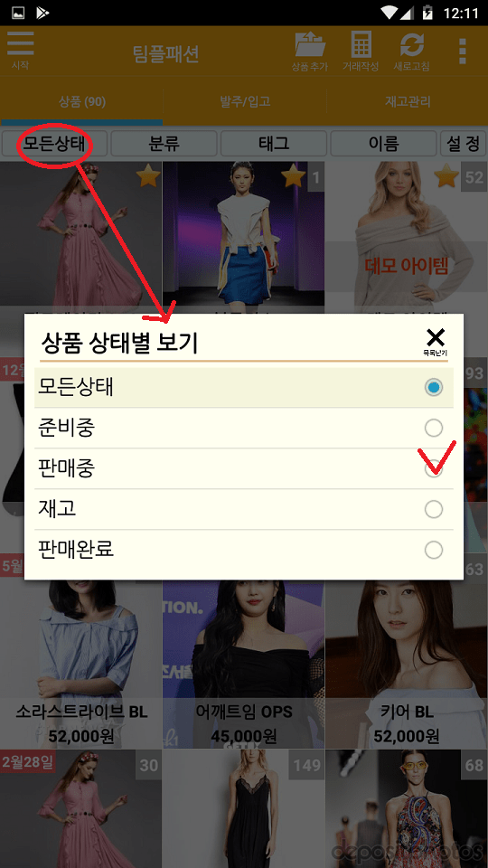Viewport: 488px width, 868px height.
Task: Tap the 설 정 button
Action: click(463, 145)
